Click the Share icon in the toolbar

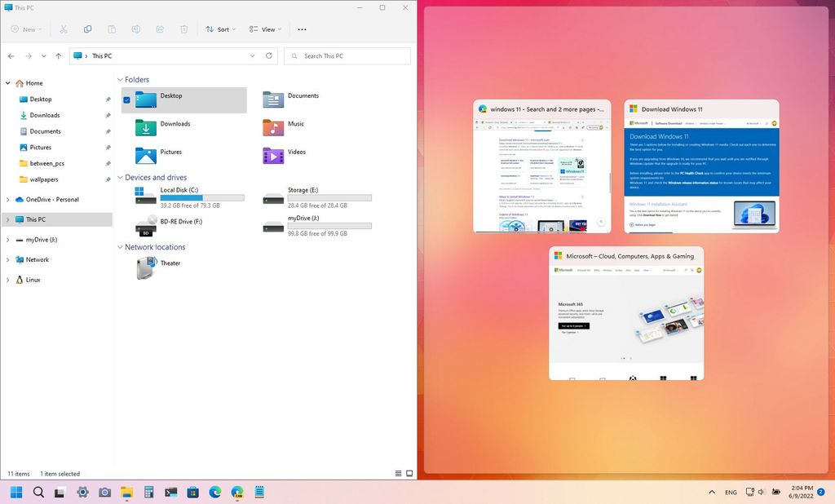pos(160,29)
